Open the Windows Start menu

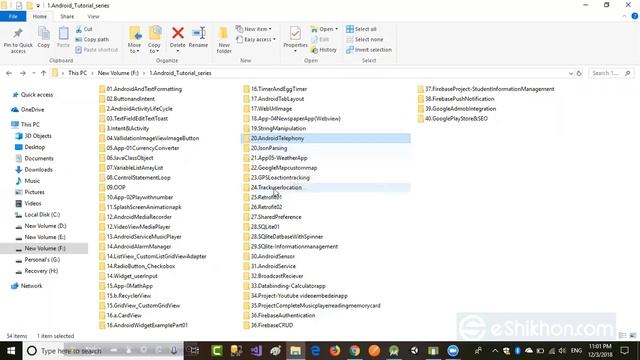(x=11, y=351)
